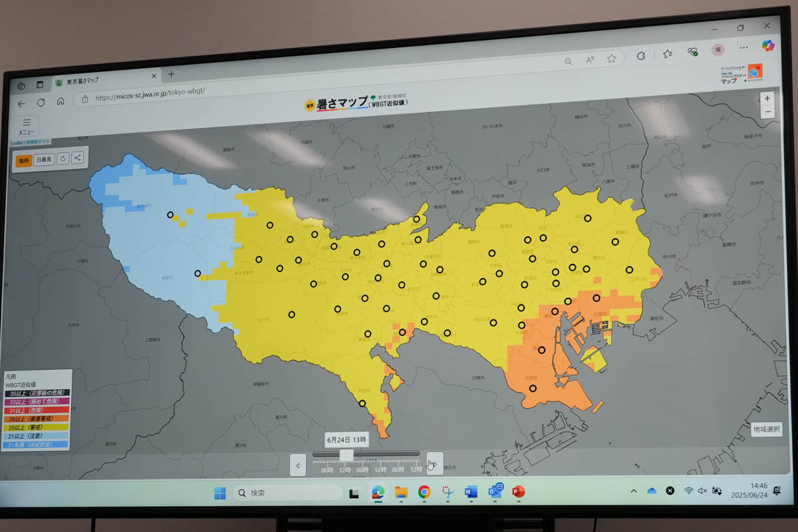Launch Chrome from taskbar
Screen dimensions: 798x532
pos(424,492)
